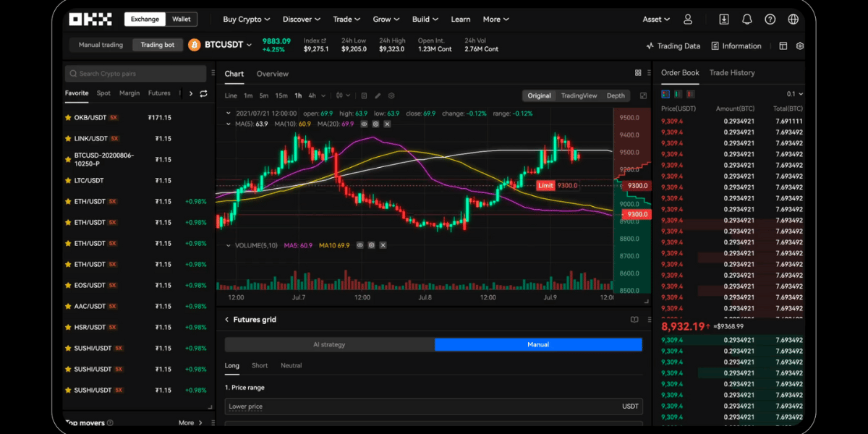Show combined buy/sell order book view
The image size is (868, 434).
click(x=665, y=94)
